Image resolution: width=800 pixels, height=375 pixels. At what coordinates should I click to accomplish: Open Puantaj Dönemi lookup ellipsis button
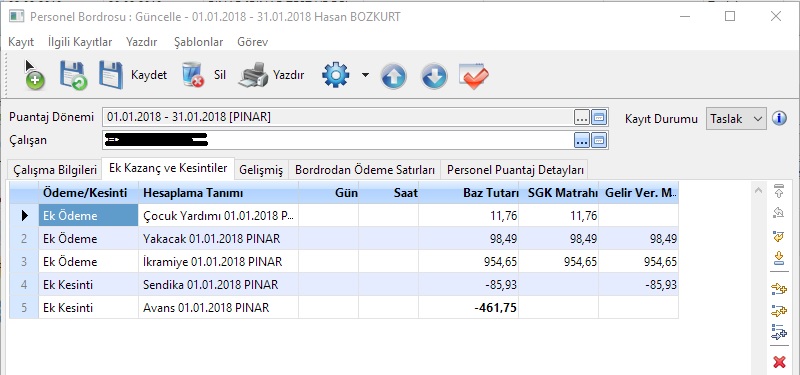pyautogui.click(x=582, y=118)
